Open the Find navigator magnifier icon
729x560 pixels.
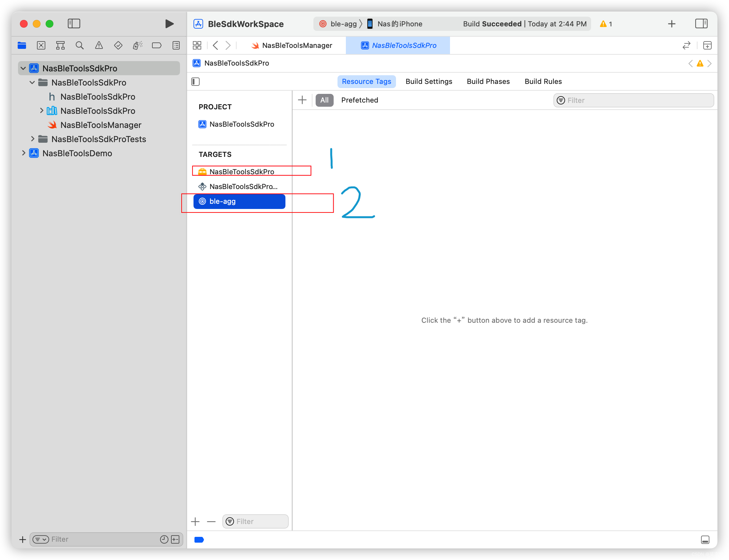point(79,45)
